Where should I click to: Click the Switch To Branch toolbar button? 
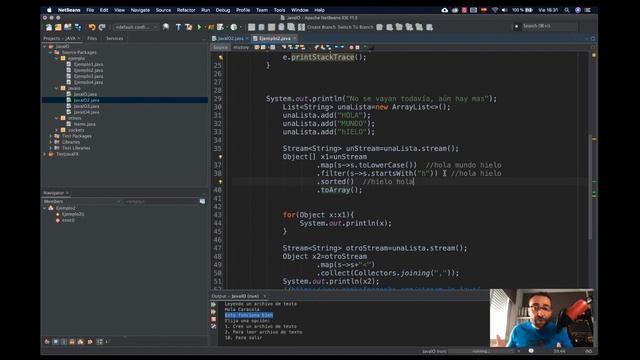(x=355, y=27)
